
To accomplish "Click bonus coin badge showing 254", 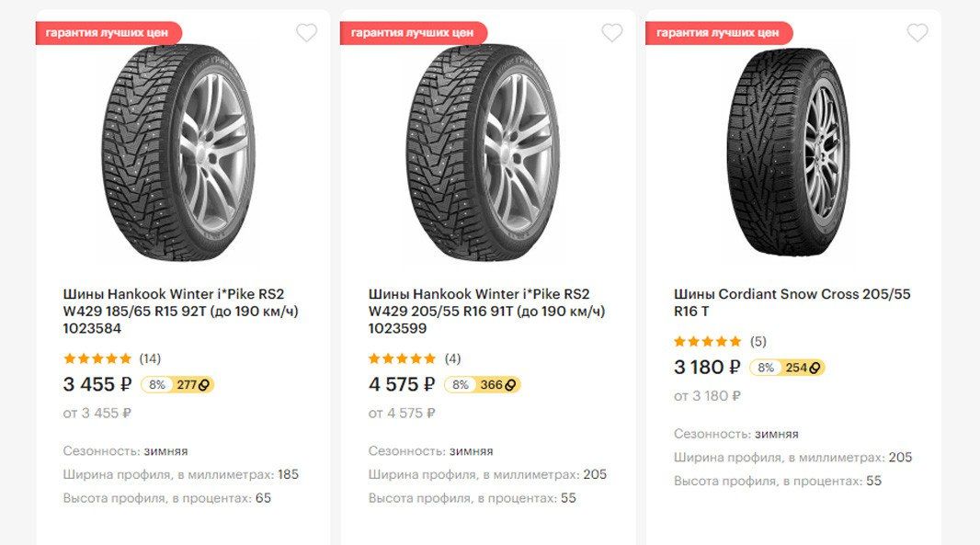I will [803, 368].
